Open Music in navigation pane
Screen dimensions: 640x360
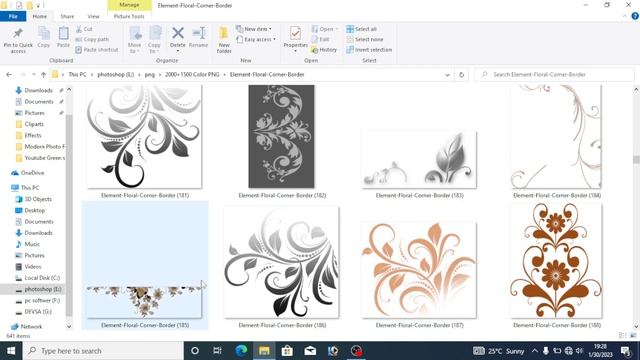[x=32, y=244]
